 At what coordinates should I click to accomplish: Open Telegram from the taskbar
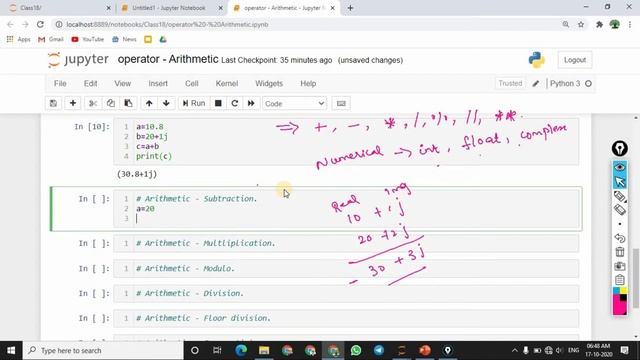379,350
